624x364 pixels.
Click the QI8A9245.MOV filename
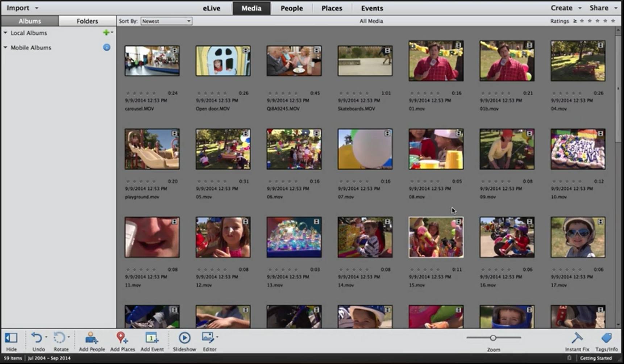point(283,109)
